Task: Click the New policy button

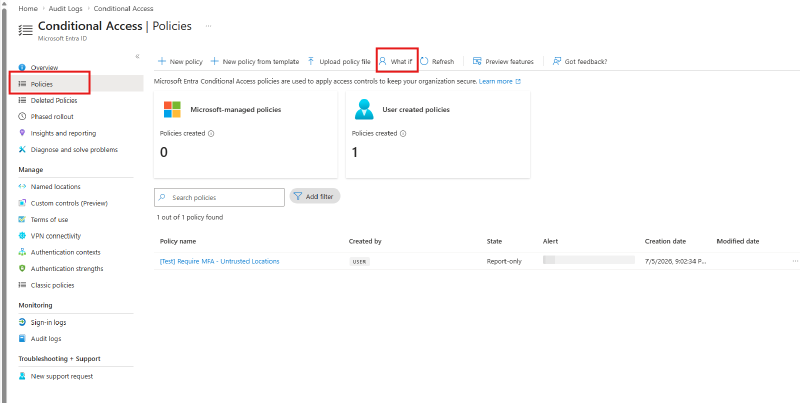Action: (x=180, y=61)
